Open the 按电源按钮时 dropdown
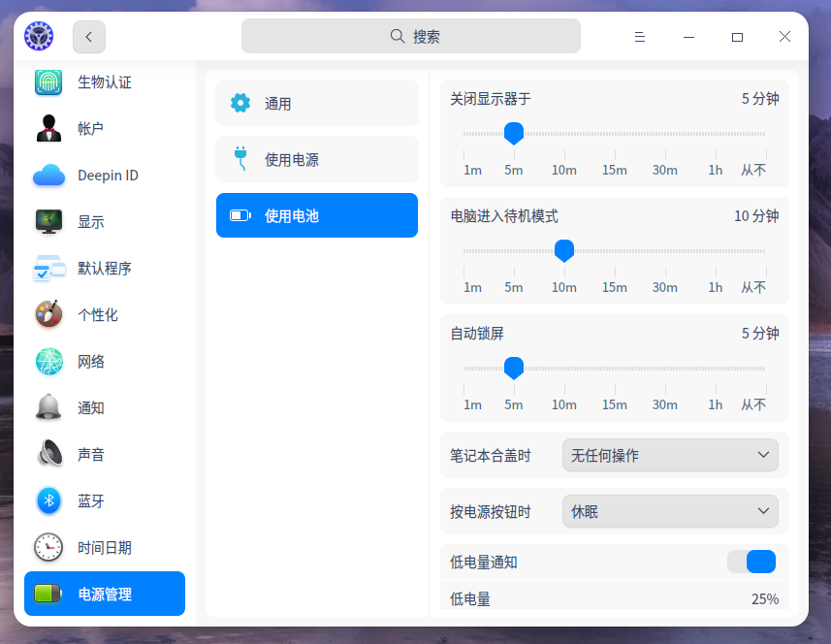The height and width of the screenshot is (644, 831). pos(670,511)
